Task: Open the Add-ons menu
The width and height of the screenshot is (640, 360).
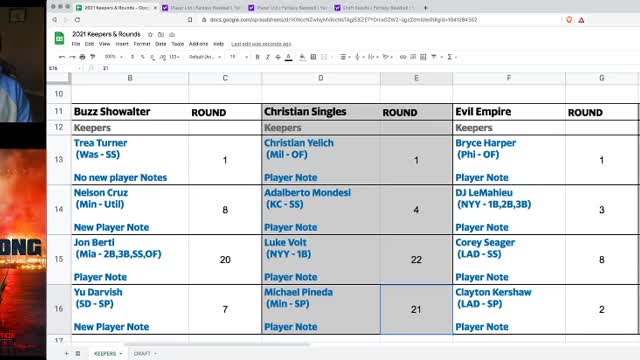Action: 198,44
